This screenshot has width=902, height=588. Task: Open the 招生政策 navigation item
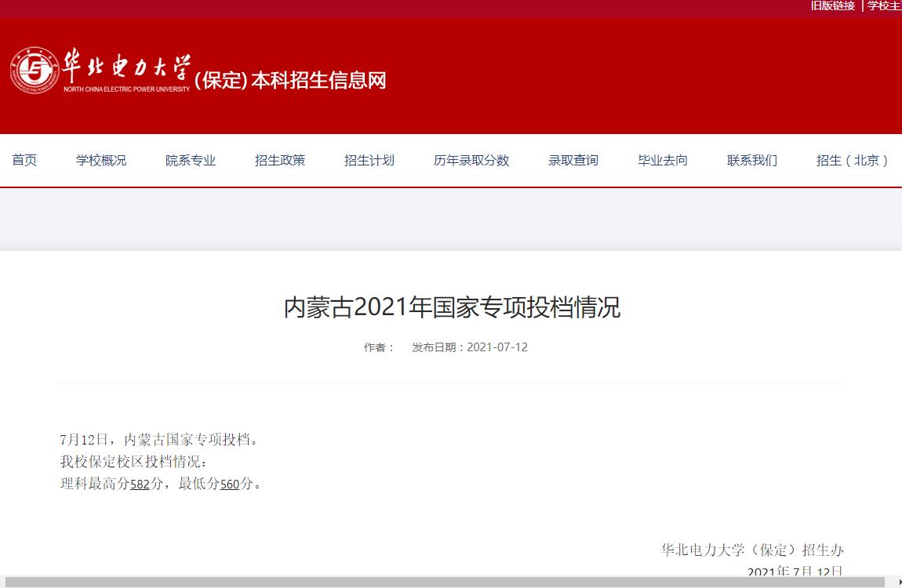[x=280, y=161]
